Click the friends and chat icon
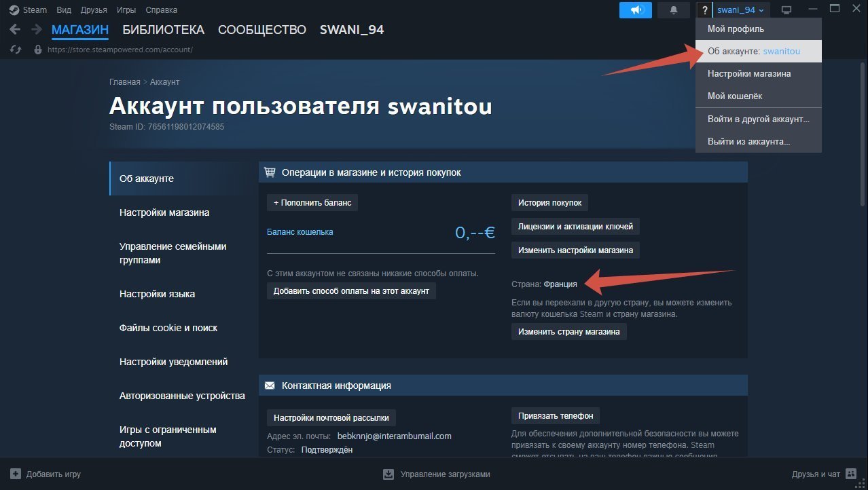This screenshot has width=868, height=490. click(852, 474)
